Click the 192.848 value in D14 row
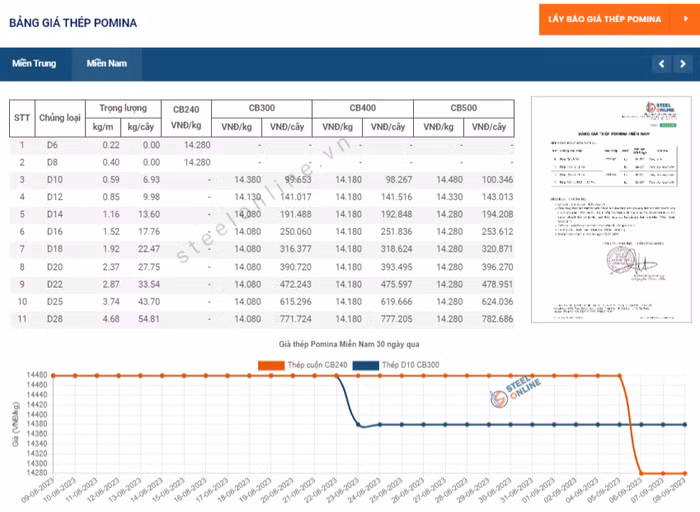700x512 pixels. click(396, 215)
